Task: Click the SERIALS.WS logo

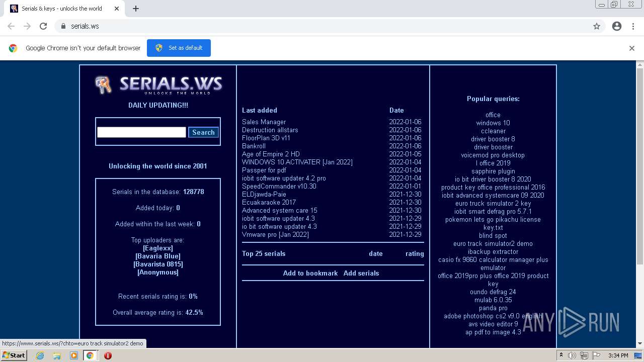Action: [x=158, y=84]
